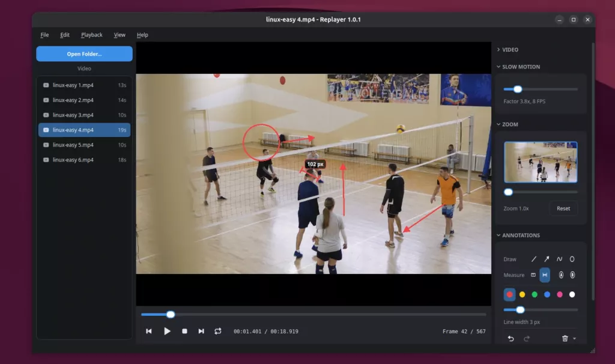Select the freehand curve draw tool
This screenshot has height=364, width=615.
(x=559, y=259)
